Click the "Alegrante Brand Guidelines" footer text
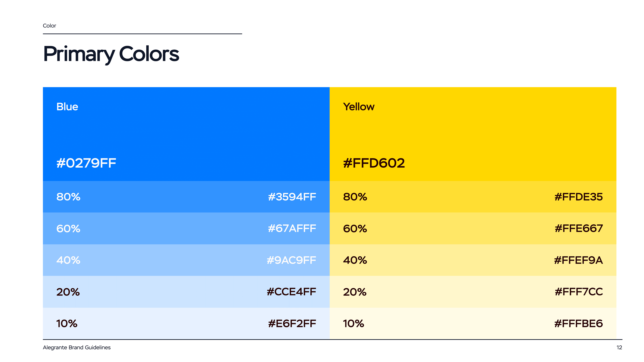Screen dimensions: 644x362 (76, 348)
